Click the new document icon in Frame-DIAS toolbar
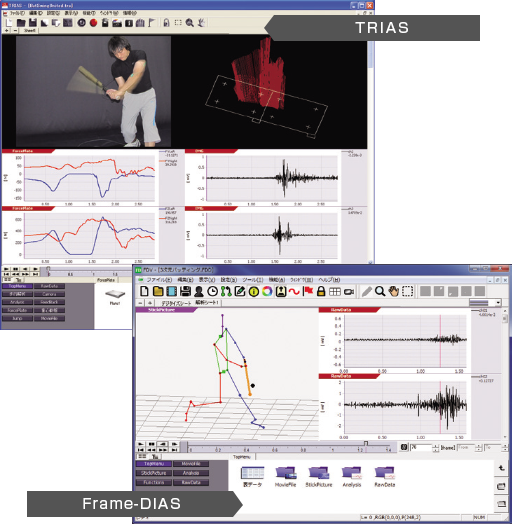The height and width of the screenshot is (524, 512). pyautogui.click(x=144, y=291)
